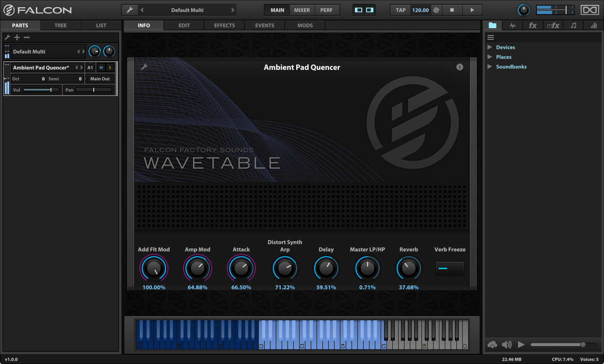604x364 pixels.
Task: Click the Falcon logo
Action: click(x=37, y=10)
